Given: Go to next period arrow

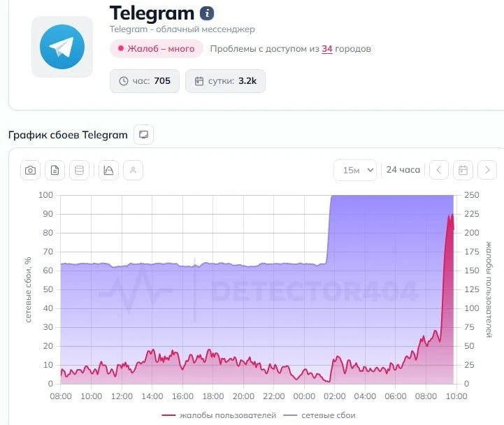Looking at the screenshot, I should point(487,170).
